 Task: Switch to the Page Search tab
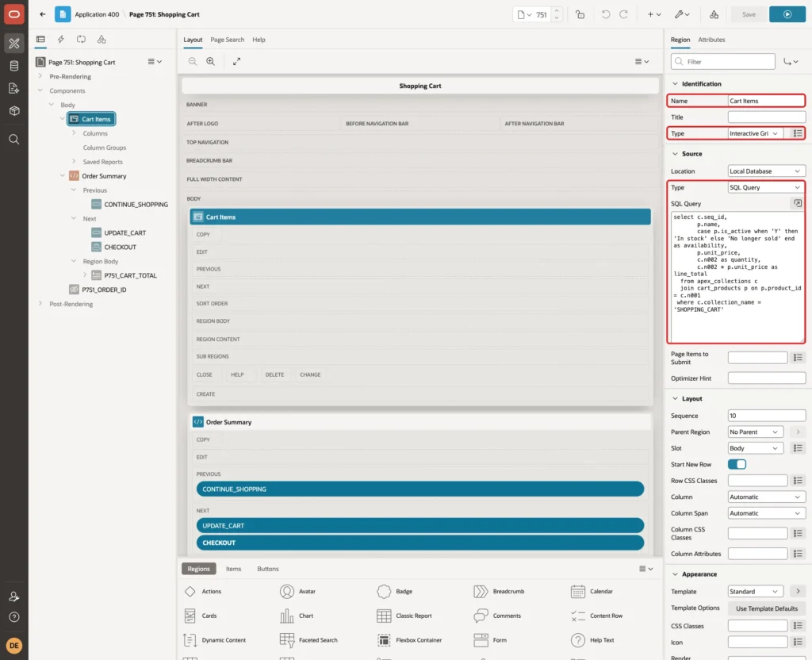point(227,40)
